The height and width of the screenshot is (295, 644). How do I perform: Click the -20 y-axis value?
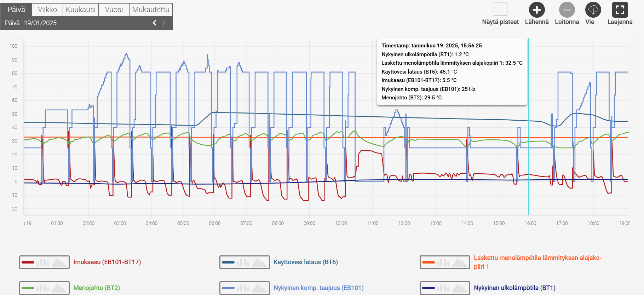14,209
